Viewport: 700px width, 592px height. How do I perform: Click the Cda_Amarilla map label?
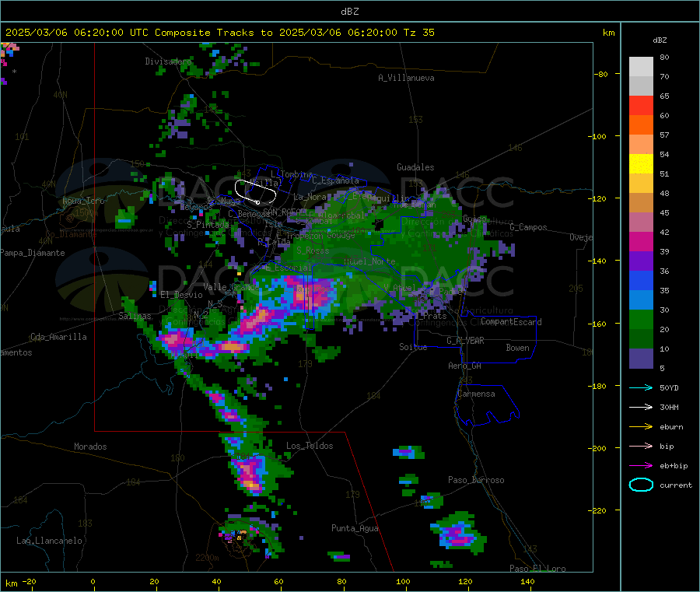58,337
